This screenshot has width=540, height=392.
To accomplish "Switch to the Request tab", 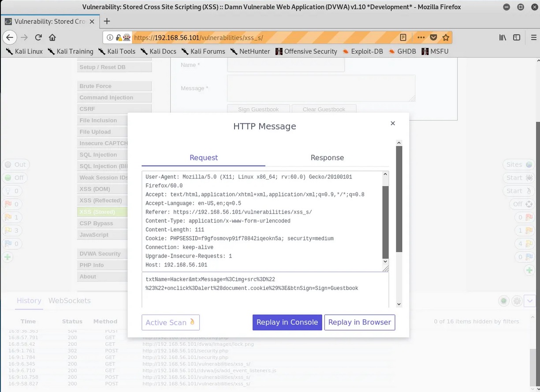I will point(204,158).
